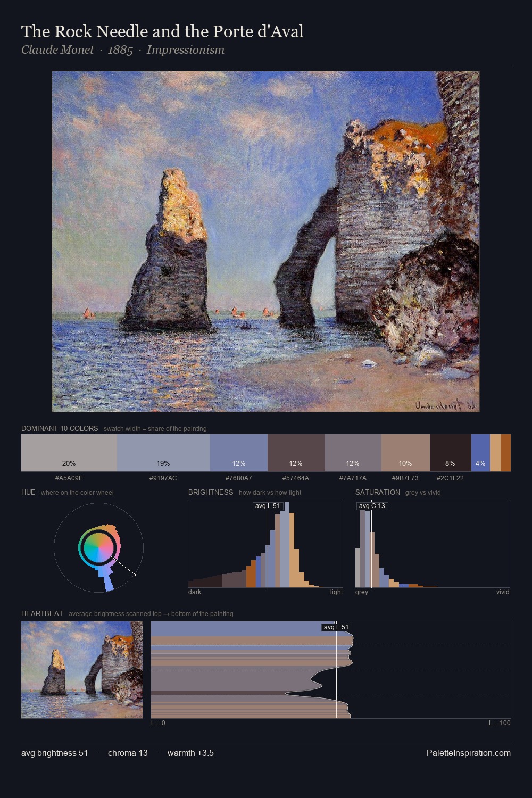The image size is (532, 798).
Task: Click the 'warmth +3.5' footer stat
Action: (190, 753)
